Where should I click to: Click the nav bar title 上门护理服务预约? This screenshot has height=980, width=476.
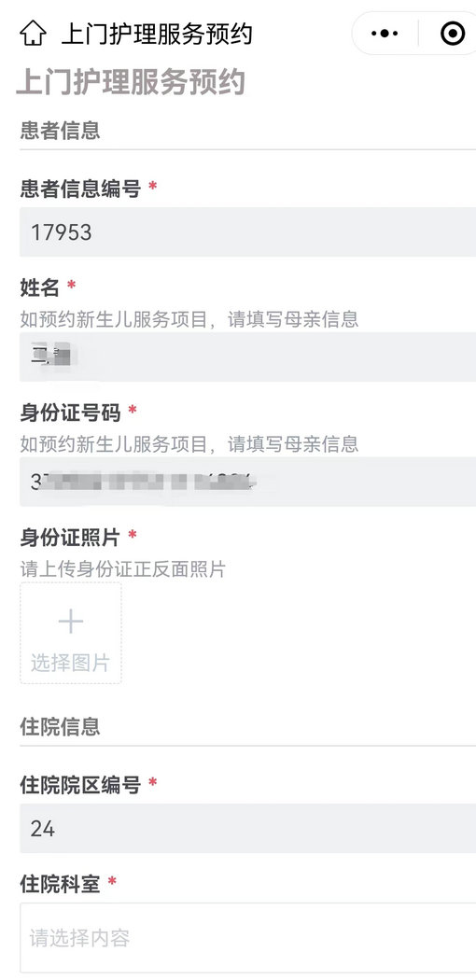tap(157, 34)
